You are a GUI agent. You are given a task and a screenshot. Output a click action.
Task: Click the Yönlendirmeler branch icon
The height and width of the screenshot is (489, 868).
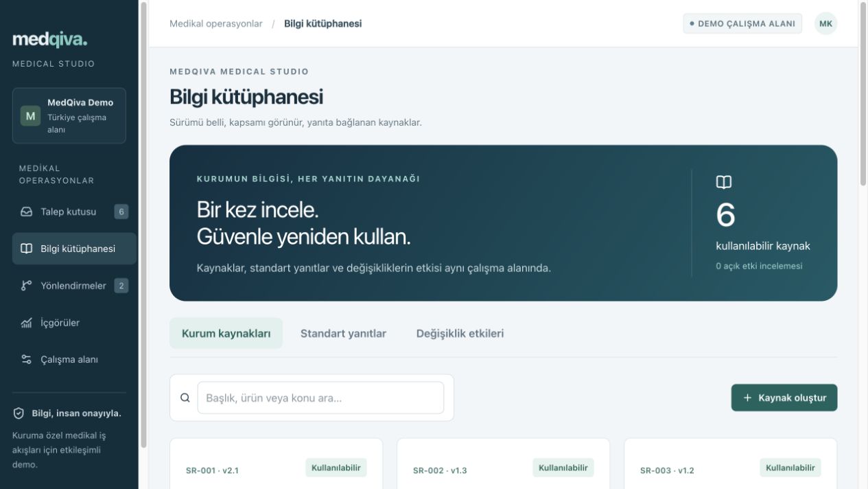(27, 286)
